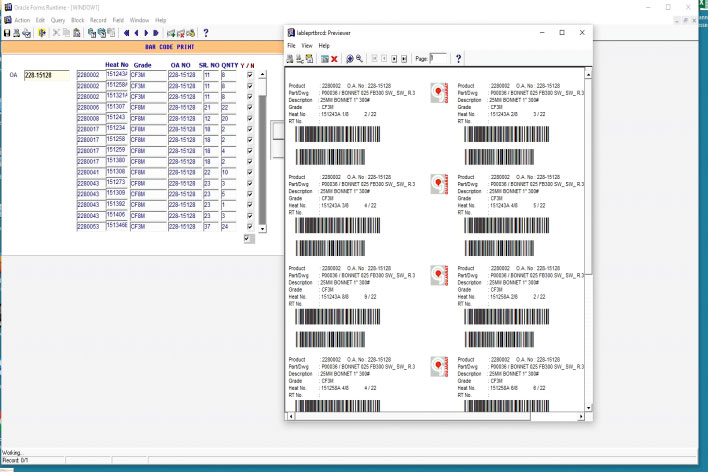This screenshot has width=708, height=472.
Task: Open the Record menu
Action: pyautogui.click(x=98, y=20)
